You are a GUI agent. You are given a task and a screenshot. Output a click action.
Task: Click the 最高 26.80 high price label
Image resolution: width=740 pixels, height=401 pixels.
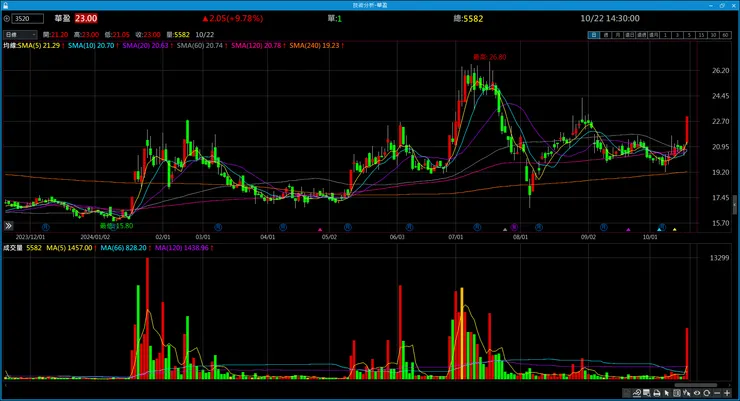pos(489,57)
